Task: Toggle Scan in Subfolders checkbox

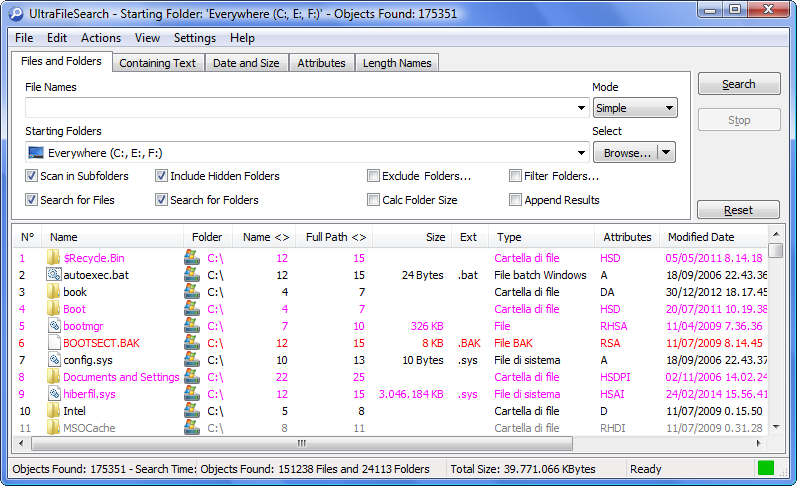Action: tap(31, 176)
